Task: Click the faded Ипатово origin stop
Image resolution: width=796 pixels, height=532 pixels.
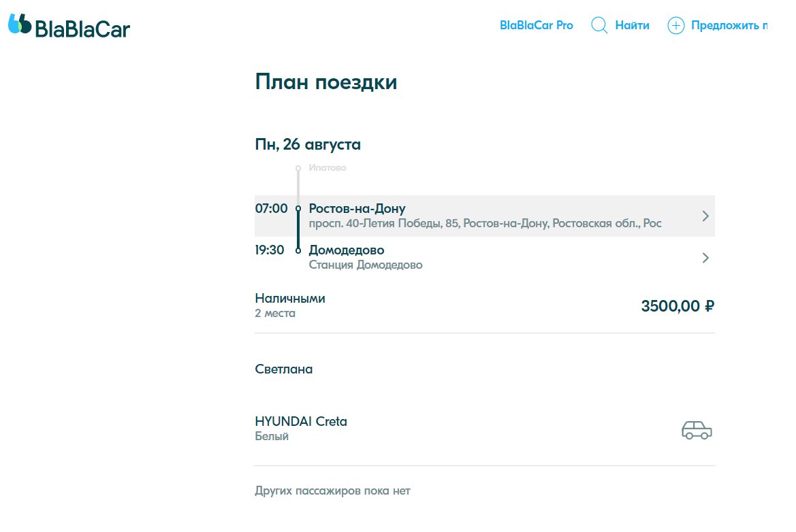Action: click(328, 168)
